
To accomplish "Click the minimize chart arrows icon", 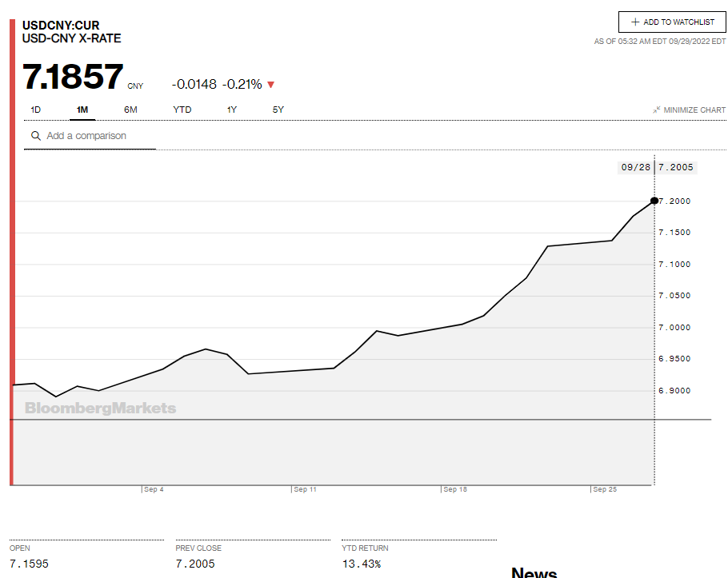I will tap(656, 110).
